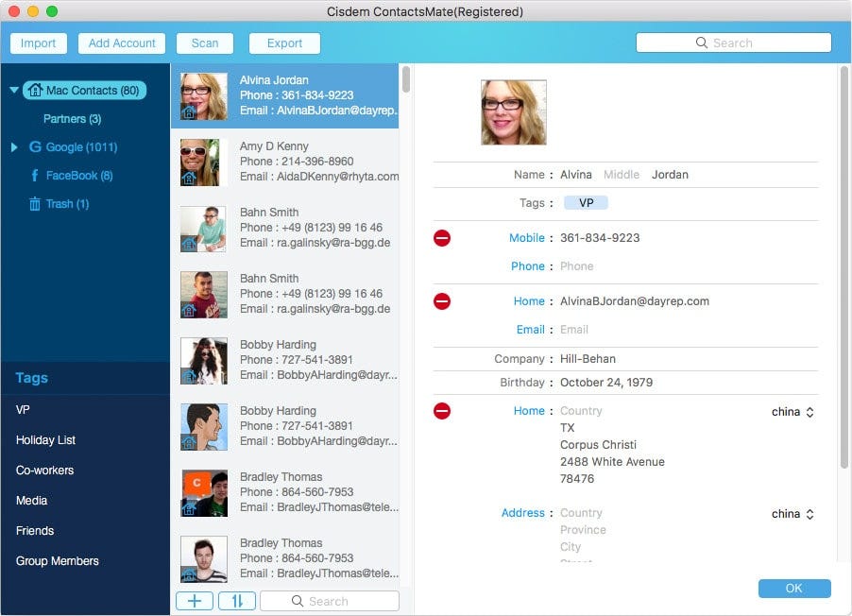The height and width of the screenshot is (616, 852).
Task: Focus the contact list Search box
Action: (x=330, y=601)
